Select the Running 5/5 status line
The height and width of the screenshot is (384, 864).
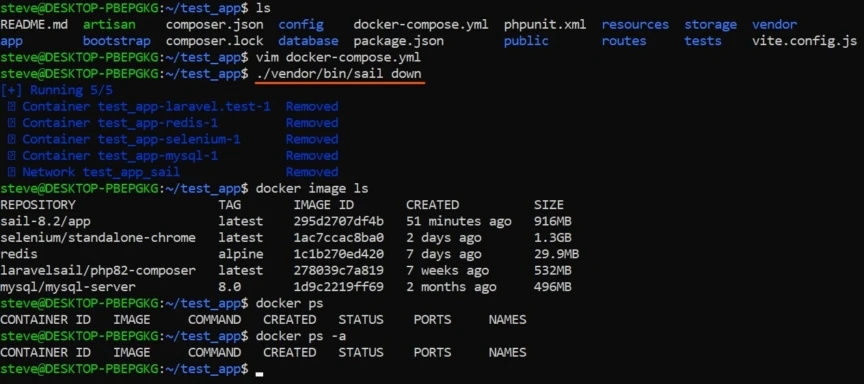coord(57,90)
